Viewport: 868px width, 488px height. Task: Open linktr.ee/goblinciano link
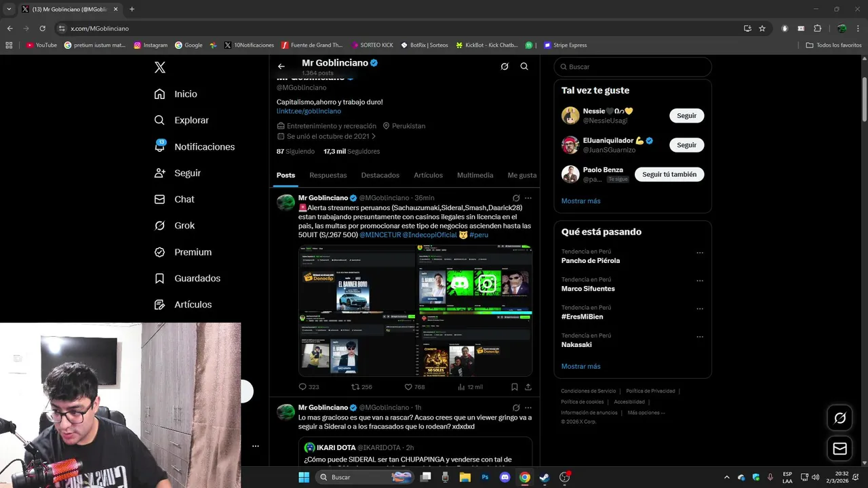point(309,111)
